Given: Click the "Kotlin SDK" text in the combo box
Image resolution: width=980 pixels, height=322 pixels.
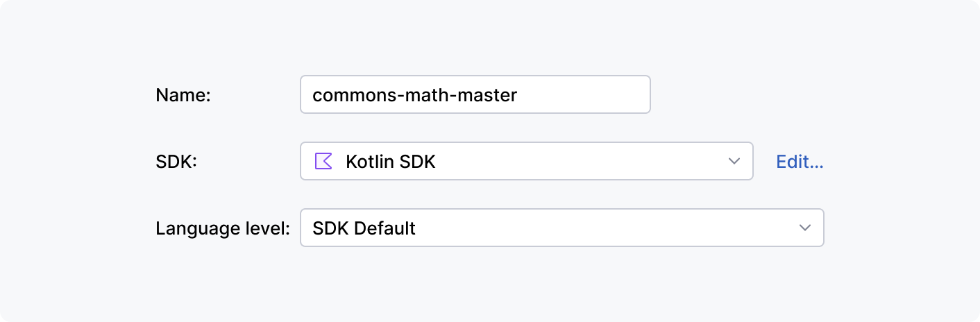Looking at the screenshot, I should [x=391, y=162].
